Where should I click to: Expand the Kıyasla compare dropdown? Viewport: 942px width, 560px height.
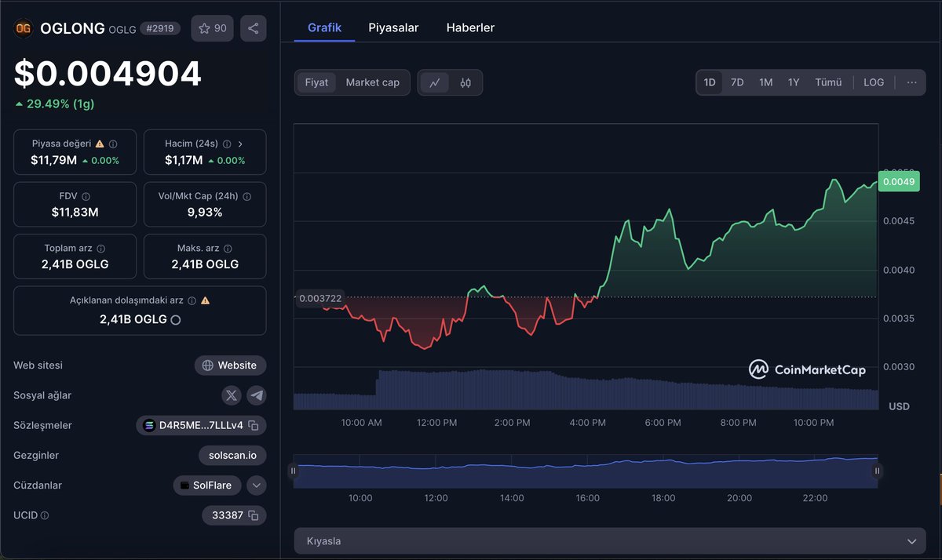point(610,541)
